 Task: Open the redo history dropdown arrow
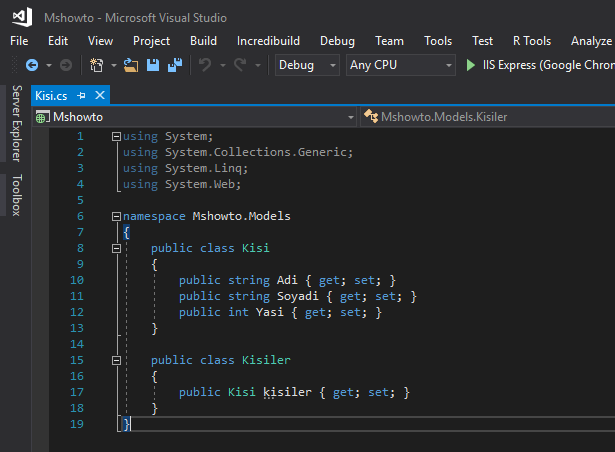click(x=258, y=65)
